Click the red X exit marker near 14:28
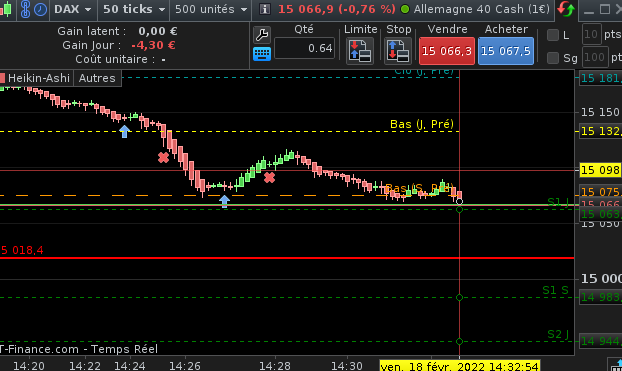This screenshot has width=622, height=371. click(269, 177)
